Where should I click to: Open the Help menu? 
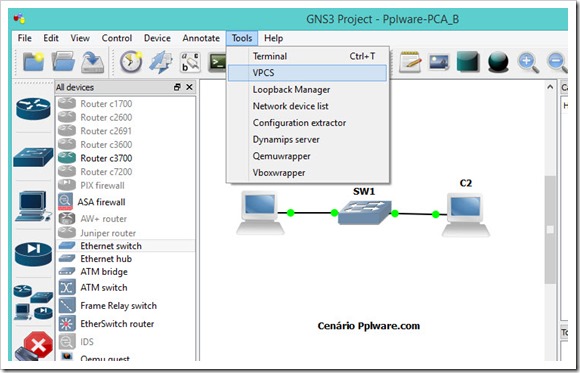click(x=273, y=38)
